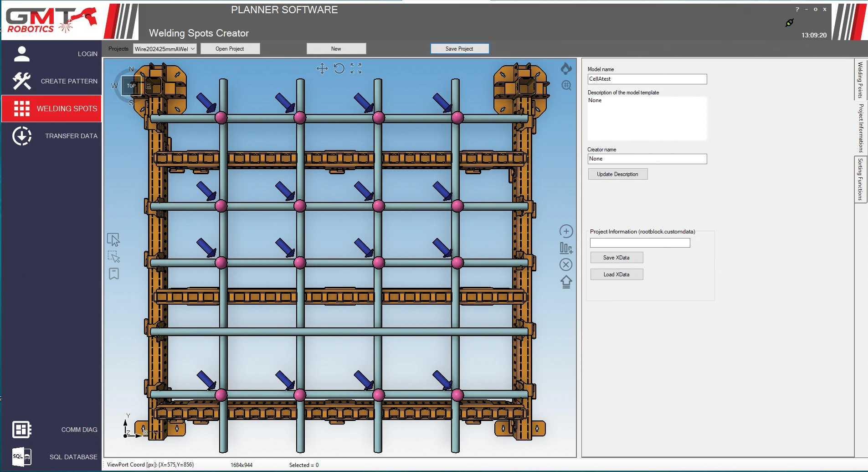The height and width of the screenshot is (472, 868).
Task: Choose the single select cursor tool
Action: (x=113, y=239)
